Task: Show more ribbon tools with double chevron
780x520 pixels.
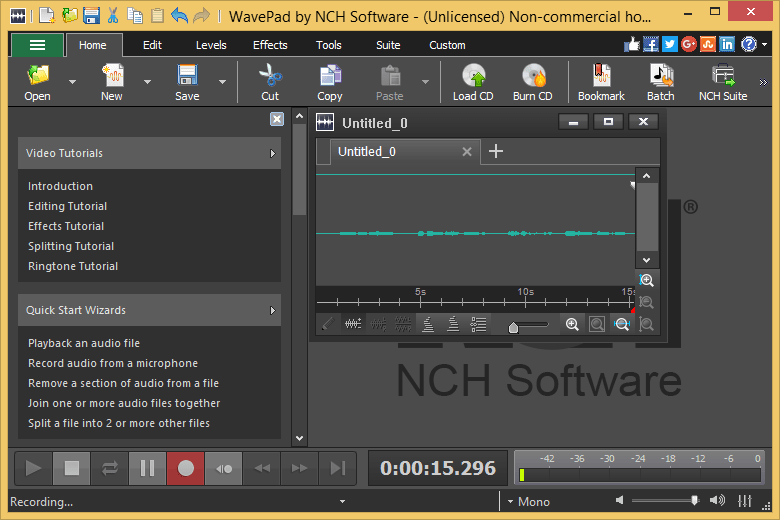Action: [763, 83]
